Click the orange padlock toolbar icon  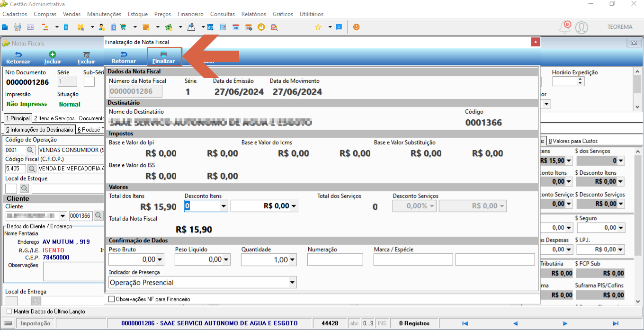tap(261, 27)
